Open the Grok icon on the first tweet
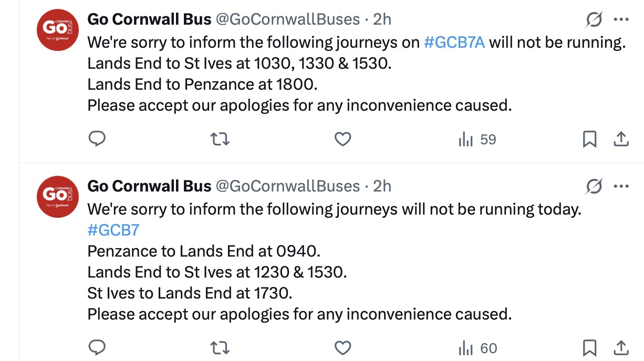This screenshot has width=644, height=361. 593,20
